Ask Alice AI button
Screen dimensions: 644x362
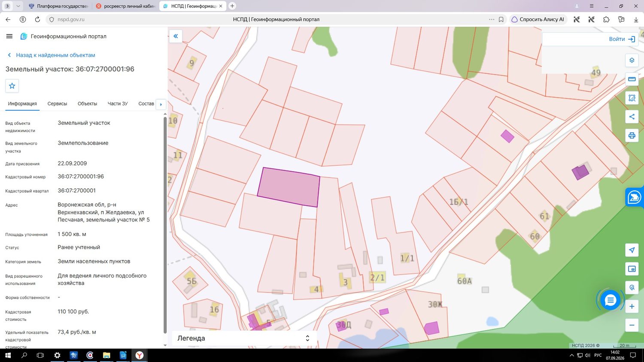[538, 19]
